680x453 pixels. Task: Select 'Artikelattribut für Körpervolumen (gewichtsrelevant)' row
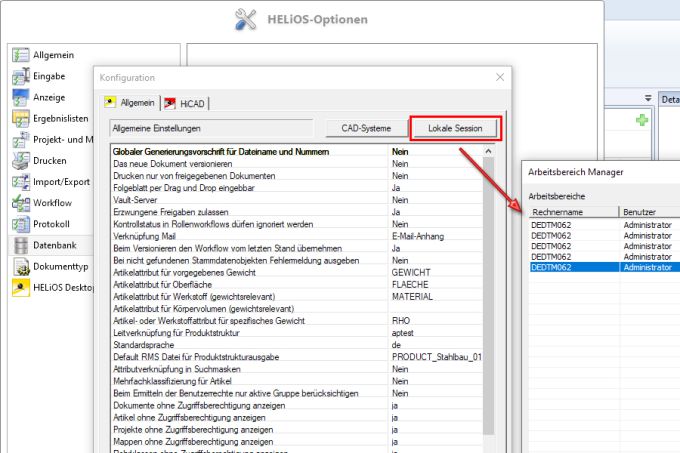click(x=297, y=309)
